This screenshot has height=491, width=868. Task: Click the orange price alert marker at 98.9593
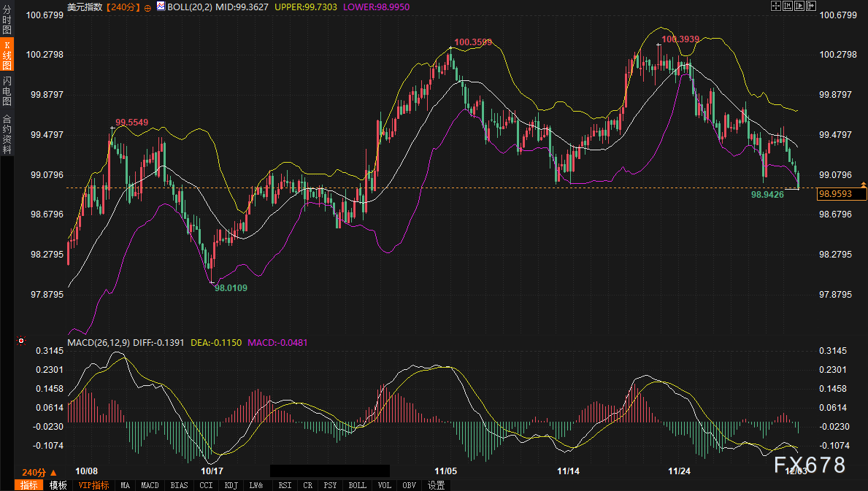864,185
